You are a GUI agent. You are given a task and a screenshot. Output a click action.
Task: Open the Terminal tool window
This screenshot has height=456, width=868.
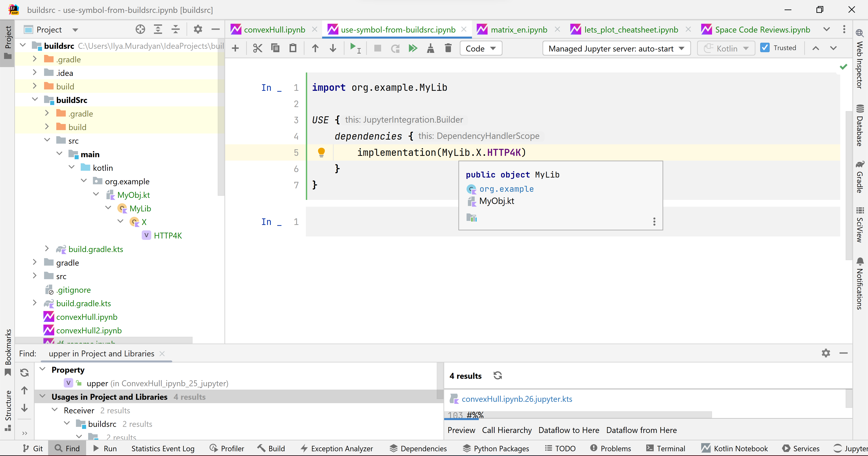pos(665,449)
